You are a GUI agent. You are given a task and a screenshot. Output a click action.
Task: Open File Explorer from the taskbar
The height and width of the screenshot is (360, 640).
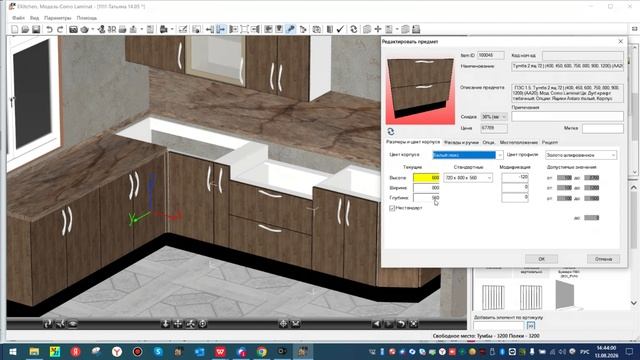click(x=34, y=351)
